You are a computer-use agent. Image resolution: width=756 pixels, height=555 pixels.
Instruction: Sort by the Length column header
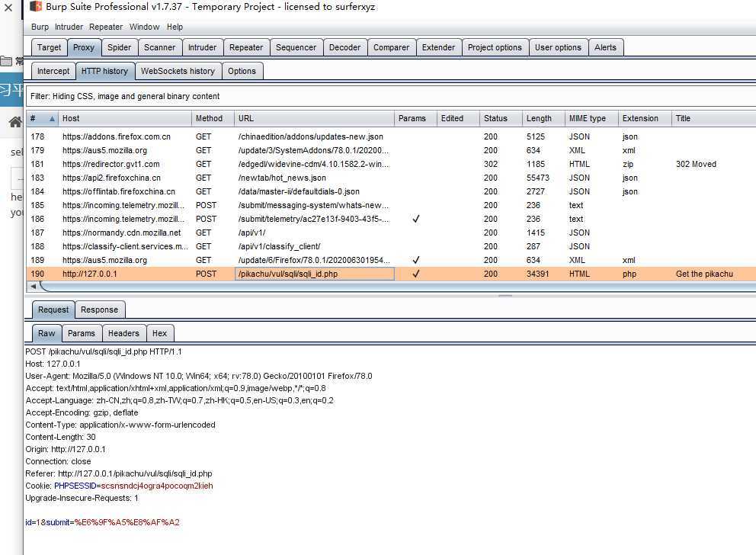tap(543, 119)
